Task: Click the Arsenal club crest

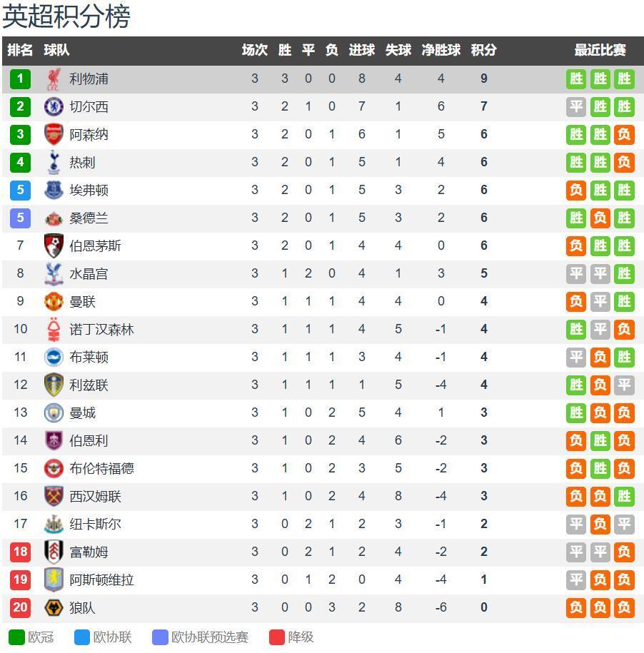Action: point(54,134)
